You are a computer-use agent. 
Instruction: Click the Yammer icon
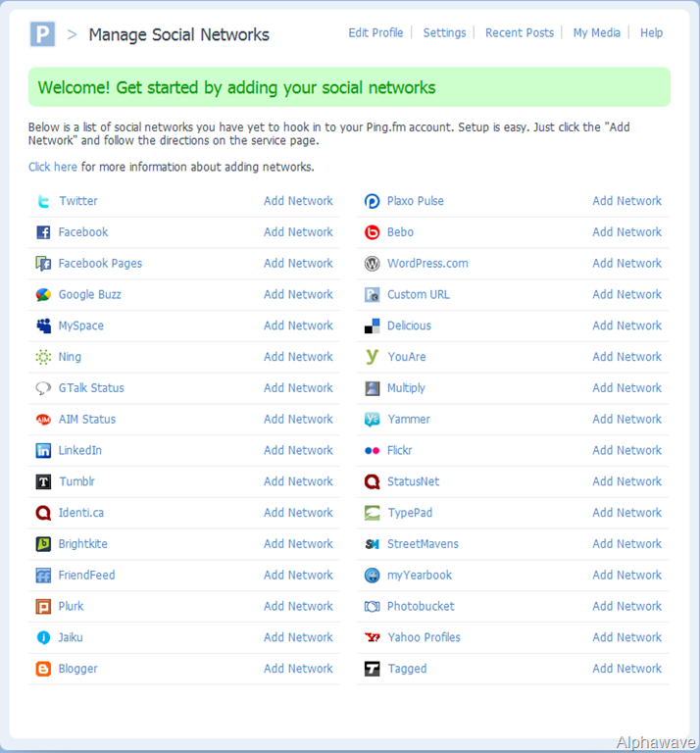coord(373,420)
